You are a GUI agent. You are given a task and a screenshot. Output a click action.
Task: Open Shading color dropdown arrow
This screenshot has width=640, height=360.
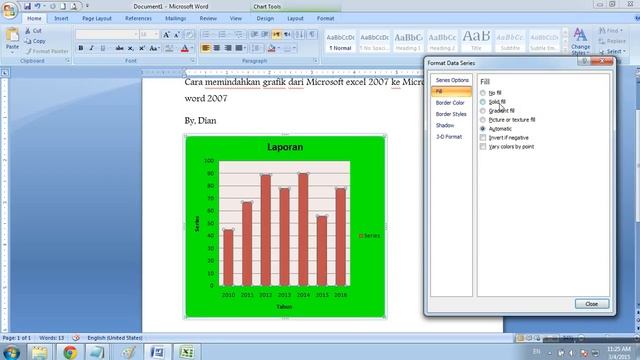[278, 48]
